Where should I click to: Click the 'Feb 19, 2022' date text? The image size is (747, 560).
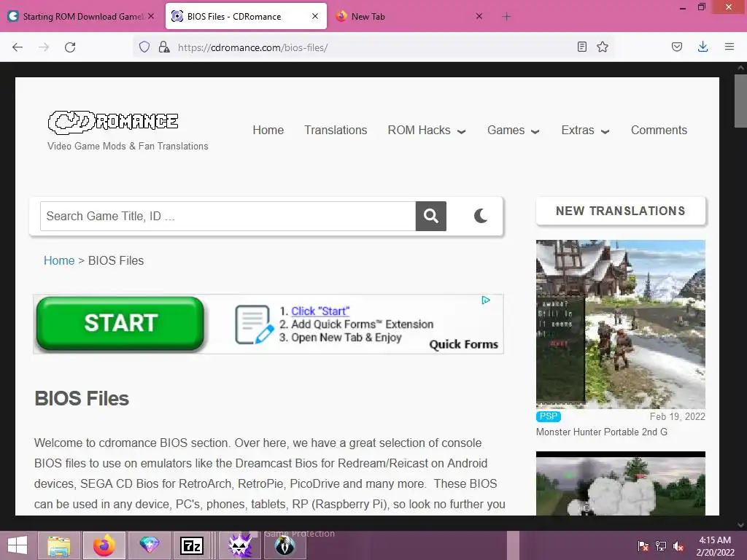pyautogui.click(x=677, y=416)
